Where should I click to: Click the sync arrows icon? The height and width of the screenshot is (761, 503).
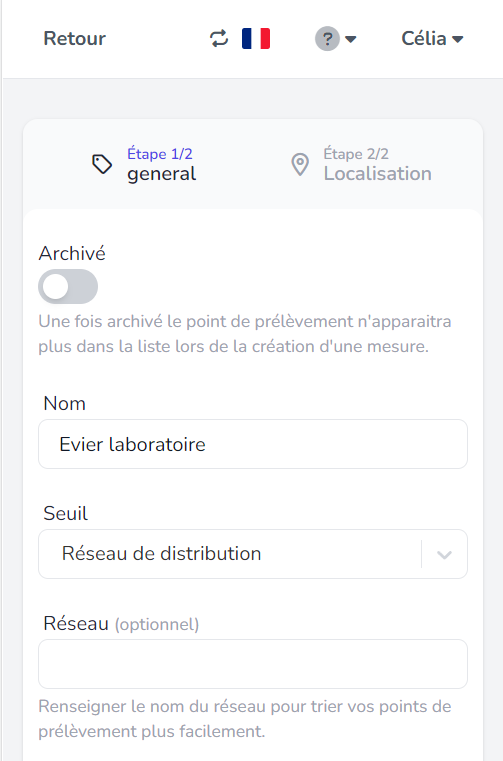pos(219,39)
